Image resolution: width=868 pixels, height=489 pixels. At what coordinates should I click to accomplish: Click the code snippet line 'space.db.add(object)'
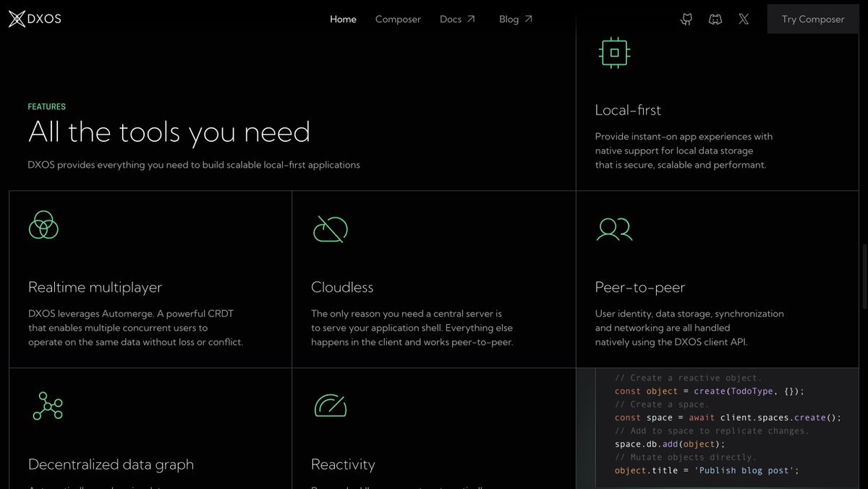point(669,443)
